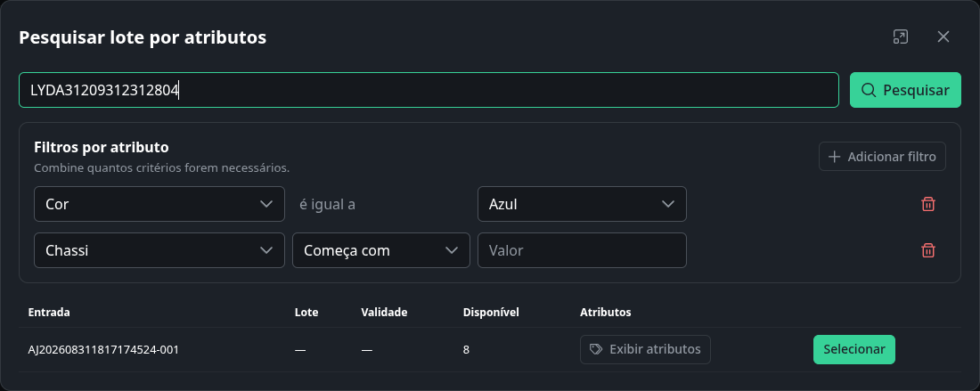Click the Adicionar filtro button

[882, 156]
